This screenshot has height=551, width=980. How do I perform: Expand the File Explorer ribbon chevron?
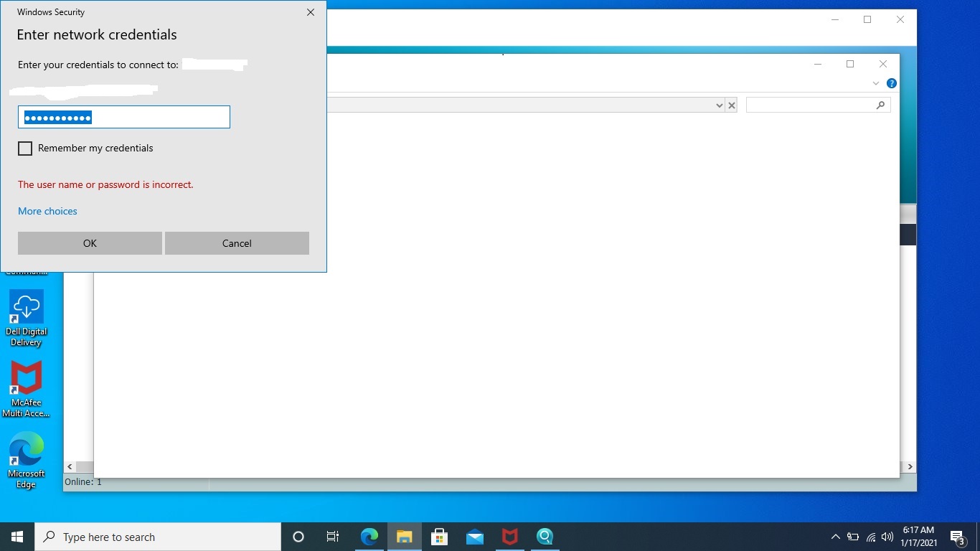point(875,83)
